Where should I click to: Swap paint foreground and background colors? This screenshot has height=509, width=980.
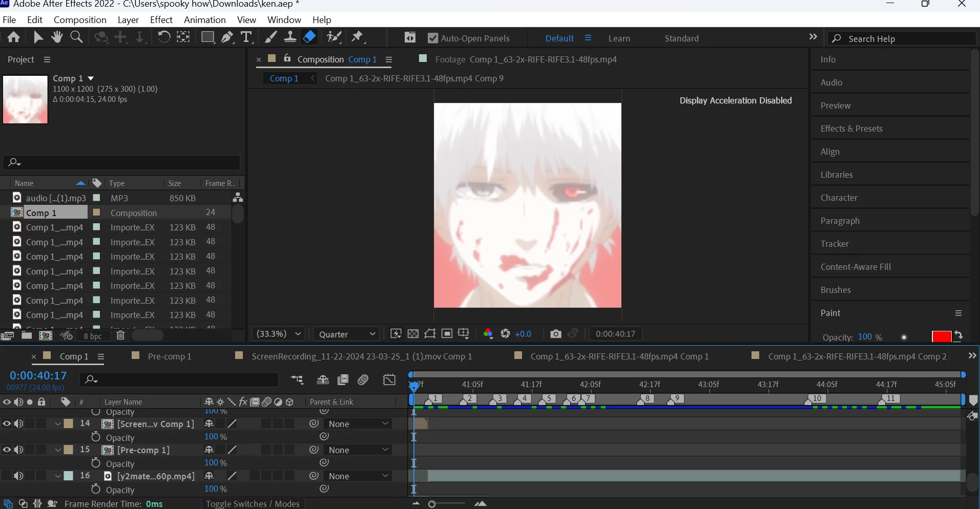click(958, 335)
